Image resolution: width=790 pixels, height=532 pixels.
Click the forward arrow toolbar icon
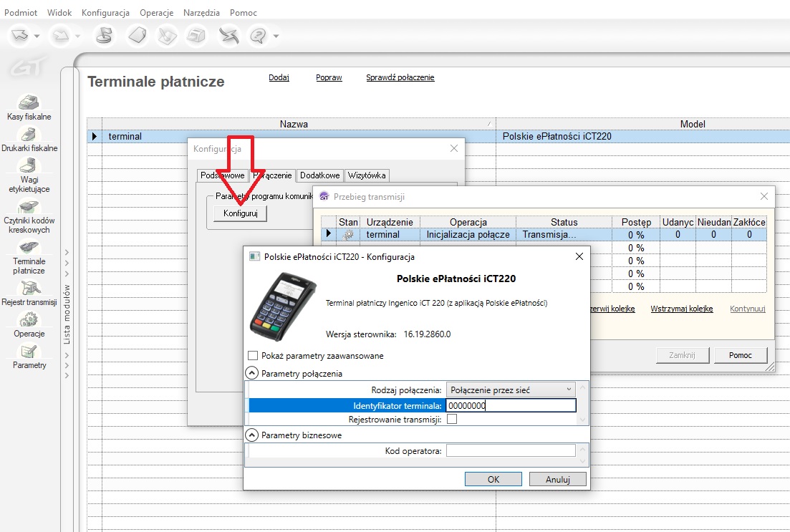[60, 36]
